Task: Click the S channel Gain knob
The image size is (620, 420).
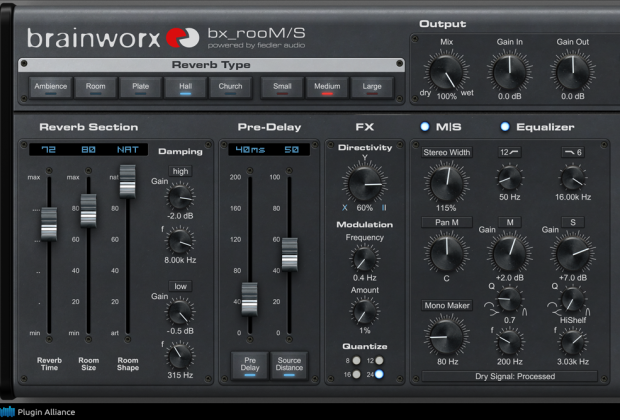Action: point(573,254)
